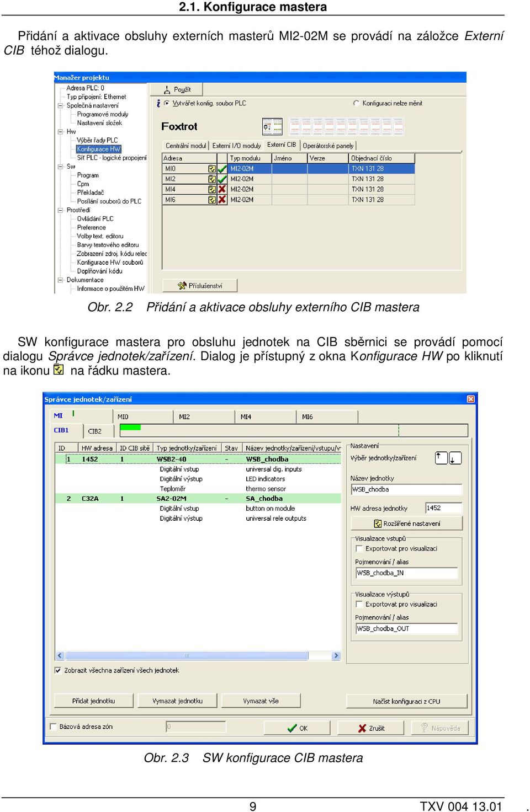Click 'Načíst konfiguraci z CPU' button
This screenshot has height=812, width=530.
click(x=407, y=701)
